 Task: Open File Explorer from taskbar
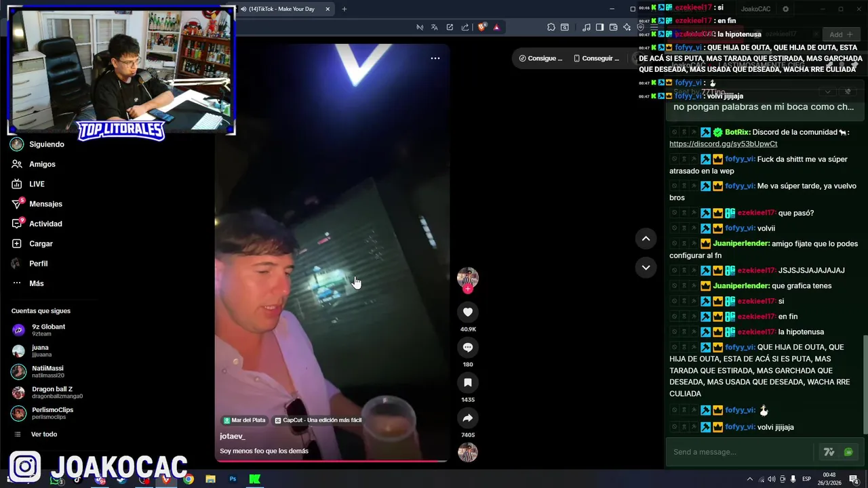210,479
